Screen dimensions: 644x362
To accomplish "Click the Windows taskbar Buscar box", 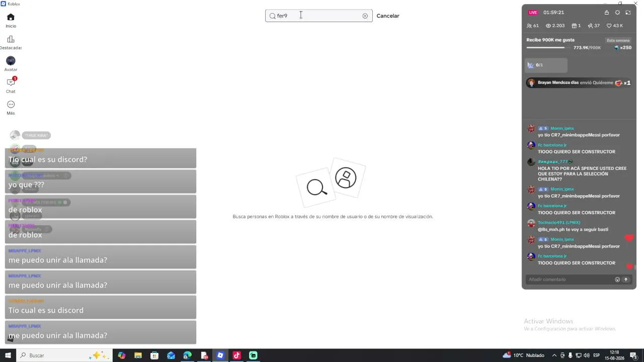I will pyautogui.click(x=64, y=355).
